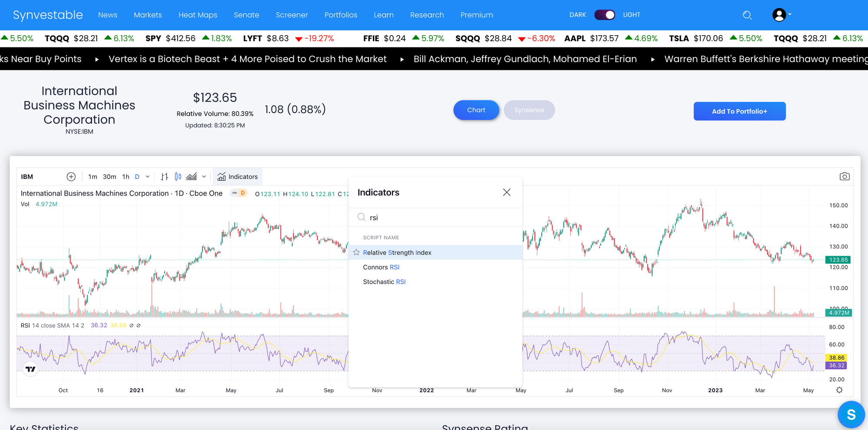Click the 4.972M volume axis label

(x=838, y=313)
